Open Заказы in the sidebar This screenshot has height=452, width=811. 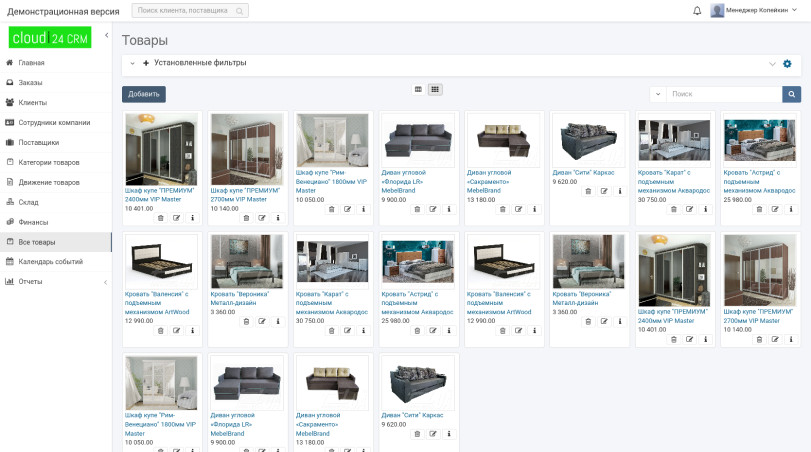tap(30, 82)
